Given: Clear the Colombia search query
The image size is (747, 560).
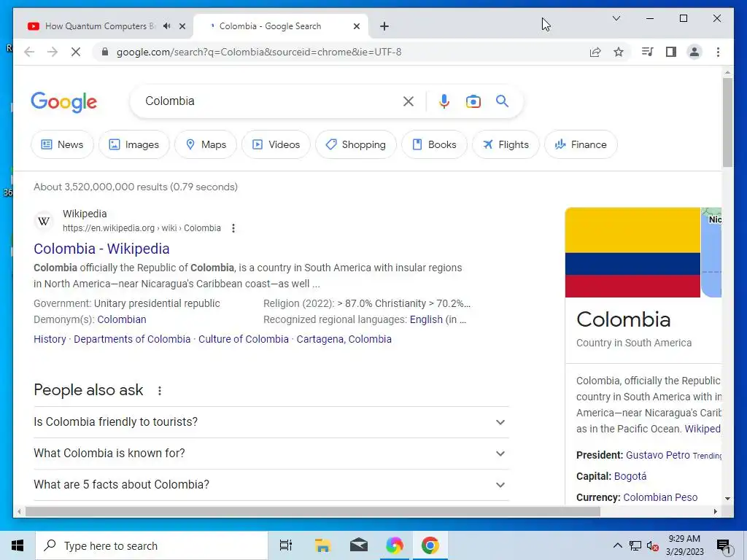Looking at the screenshot, I should [x=409, y=101].
